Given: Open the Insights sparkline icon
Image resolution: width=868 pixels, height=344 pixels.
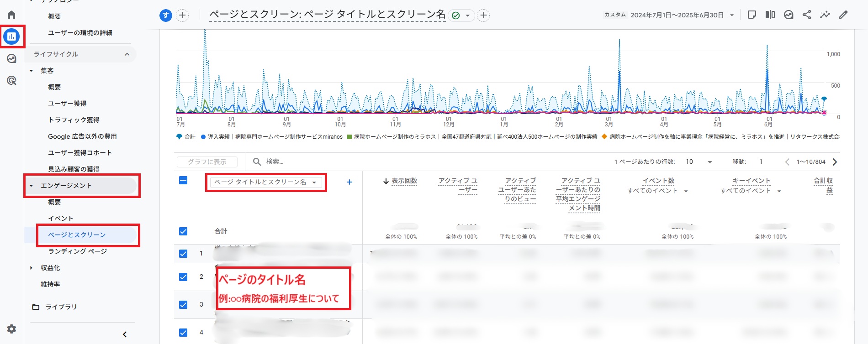Looking at the screenshot, I should (825, 15).
